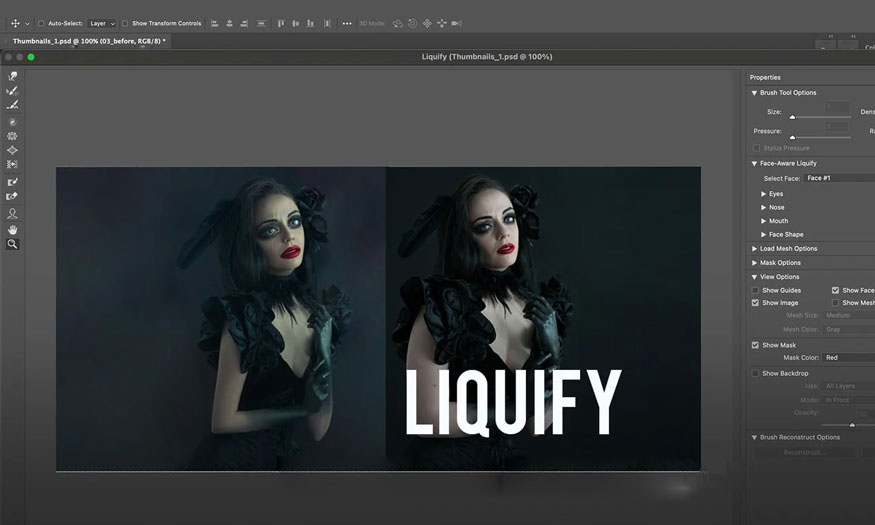
Task: Open the Mesh Size dropdown
Action: point(849,315)
